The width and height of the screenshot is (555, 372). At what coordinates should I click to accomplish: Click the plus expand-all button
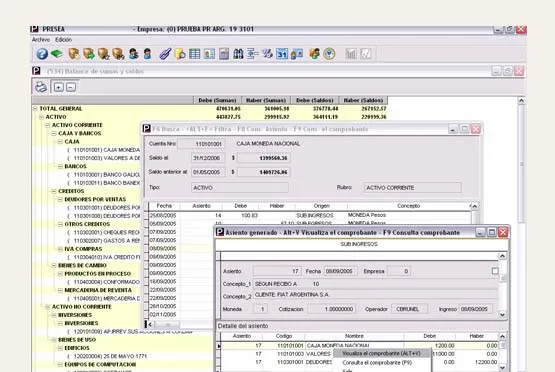(59, 87)
